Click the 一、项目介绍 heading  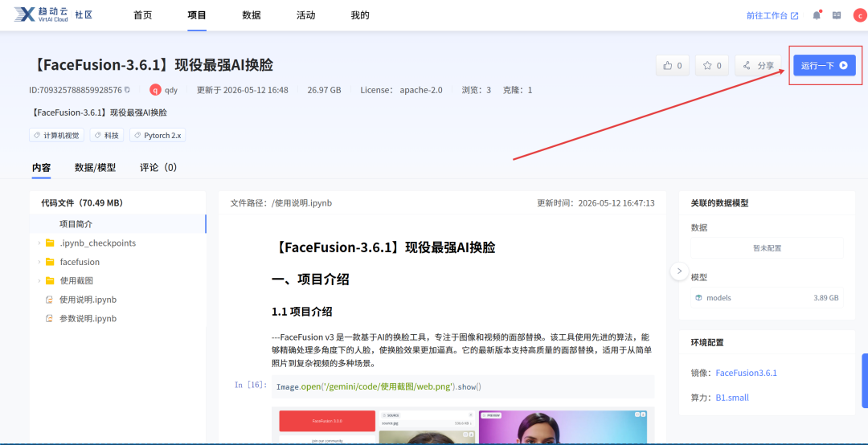[x=310, y=279]
